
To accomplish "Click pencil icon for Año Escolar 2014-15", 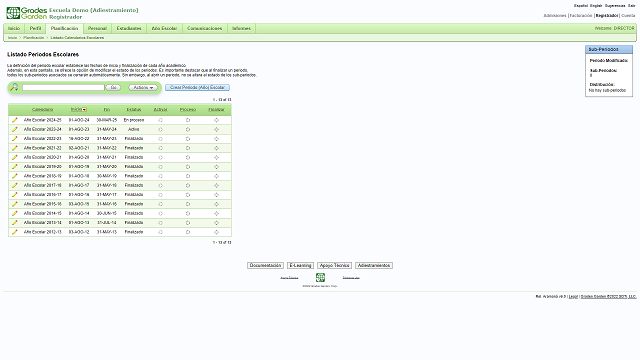I will (x=15, y=213).
